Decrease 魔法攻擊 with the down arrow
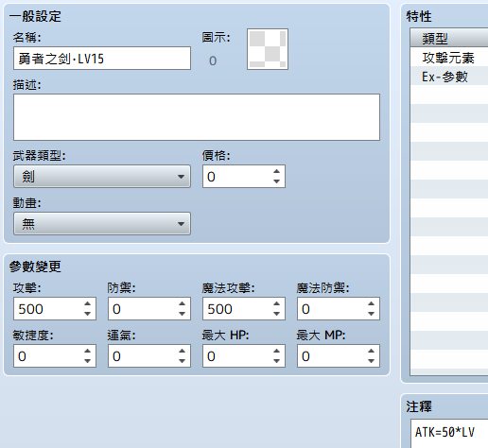Image resolution: width=488 pixels, height=448 pixels. click(276, 314)
